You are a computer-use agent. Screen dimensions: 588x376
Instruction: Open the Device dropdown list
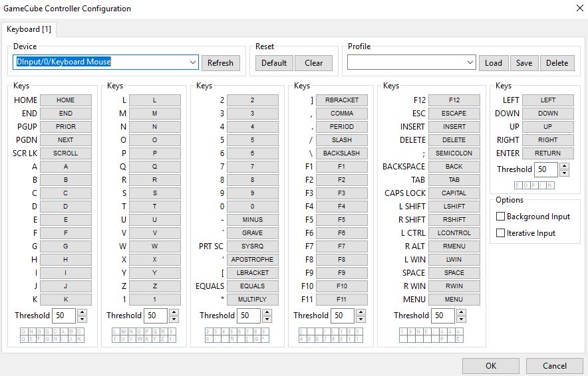click(193, 62)
